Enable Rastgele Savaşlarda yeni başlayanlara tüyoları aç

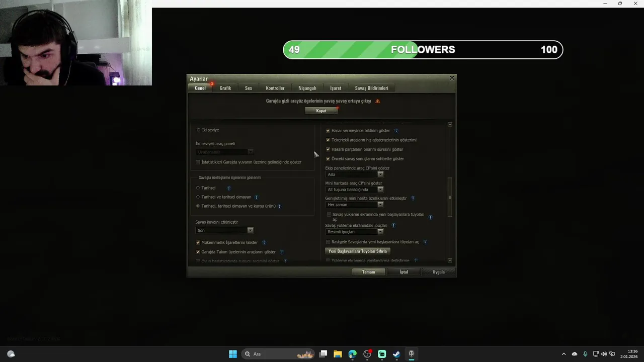click(328, 242)
